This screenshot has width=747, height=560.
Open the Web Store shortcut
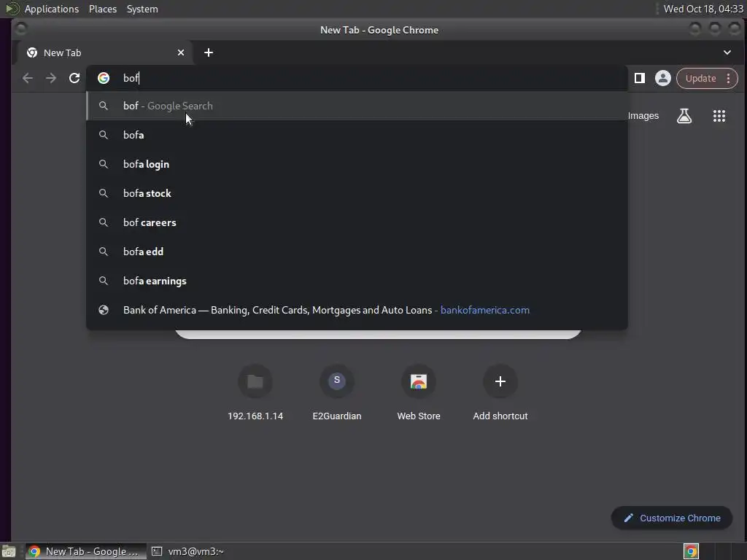[x=418, y=392]
